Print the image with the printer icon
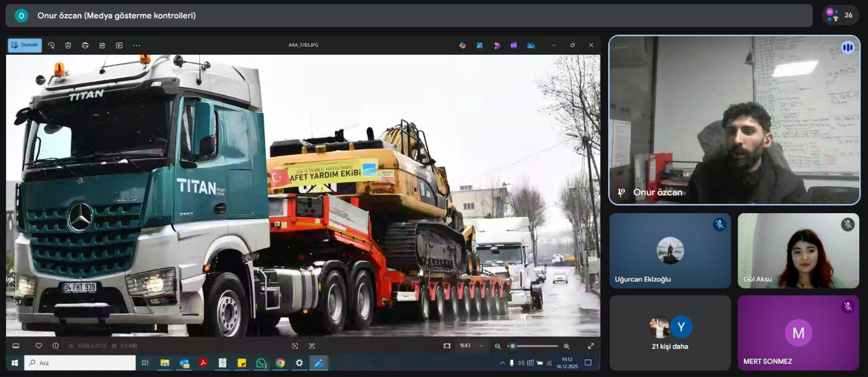868x377 pixels. 85,46
